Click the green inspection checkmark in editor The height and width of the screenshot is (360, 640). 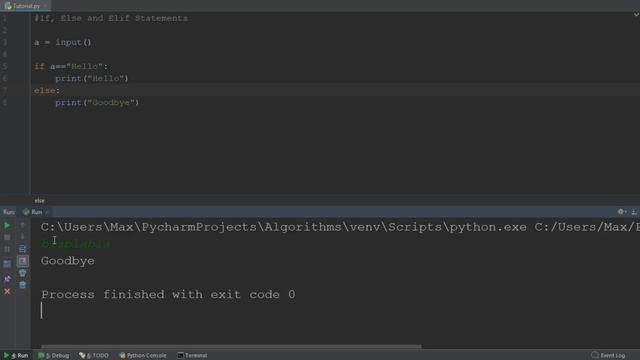[636, 14]
